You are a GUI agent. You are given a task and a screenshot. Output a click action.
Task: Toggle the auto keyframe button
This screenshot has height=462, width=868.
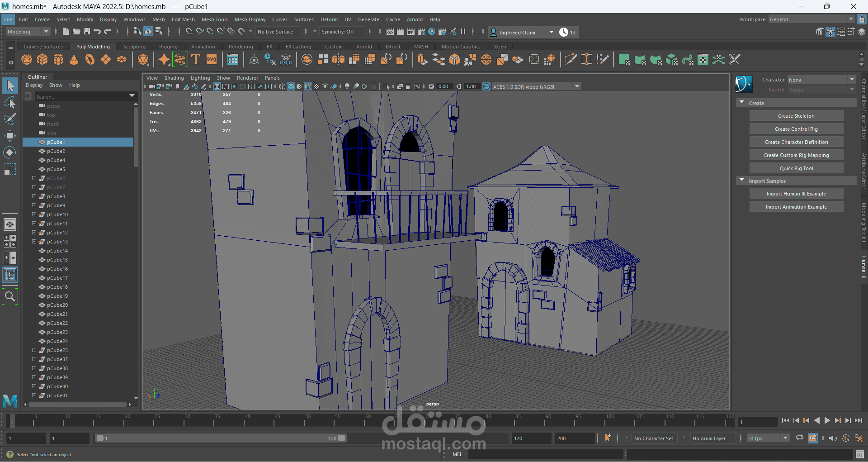tap(846, 438)
